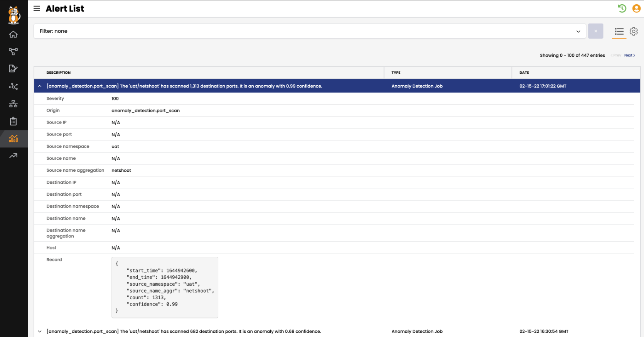Open the compliance clipboard sidebar icon
Viewport: 644px width, 337px height.
[x=13, y=121]
